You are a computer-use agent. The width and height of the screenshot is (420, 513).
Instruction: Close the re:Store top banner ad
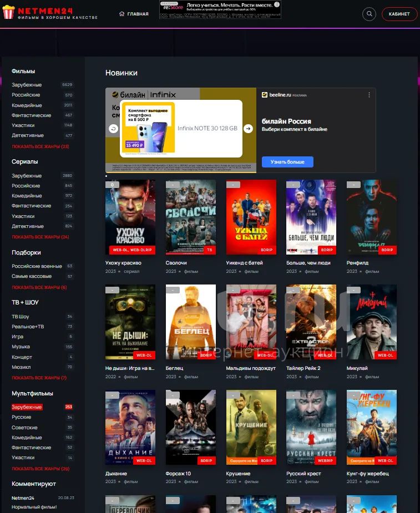click(x=277, y=4)
